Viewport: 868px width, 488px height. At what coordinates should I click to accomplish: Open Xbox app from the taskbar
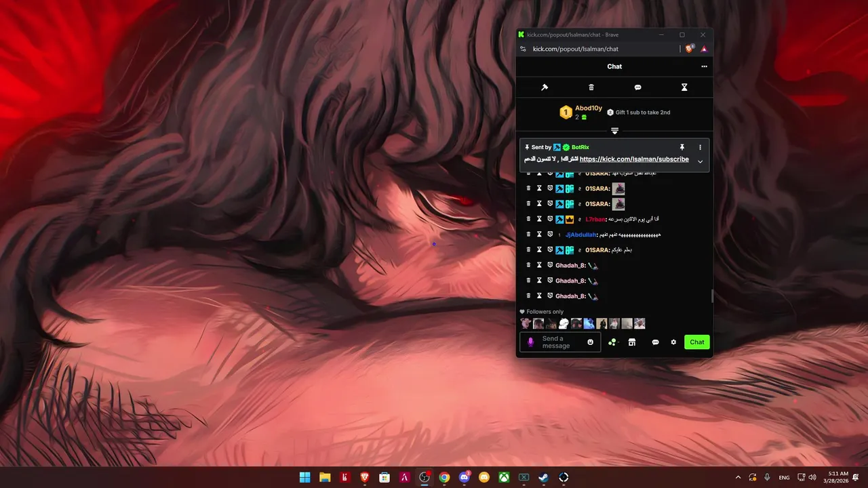point(504,477)
